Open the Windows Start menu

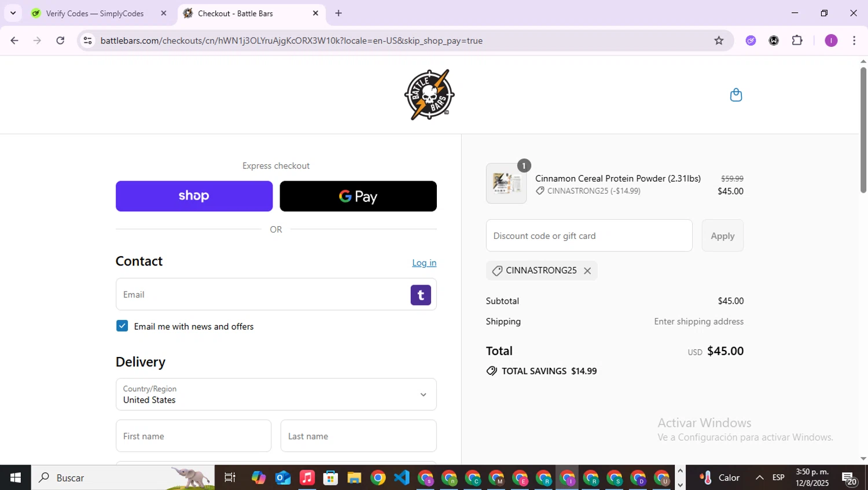click(16, 477)
